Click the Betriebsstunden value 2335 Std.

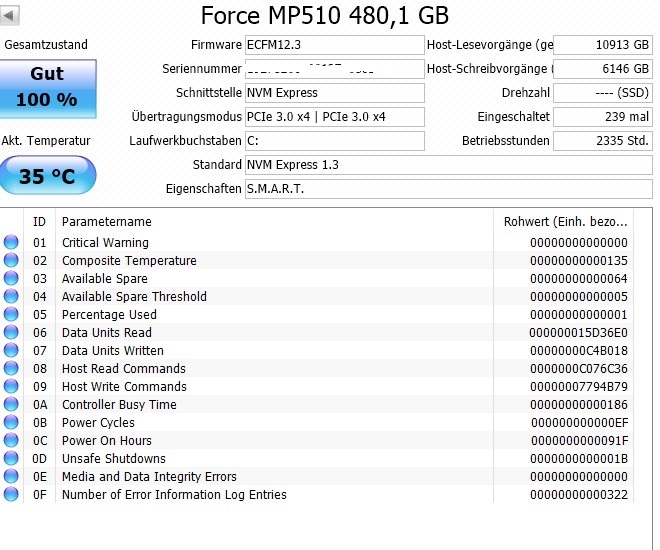(x=603, y=141)
